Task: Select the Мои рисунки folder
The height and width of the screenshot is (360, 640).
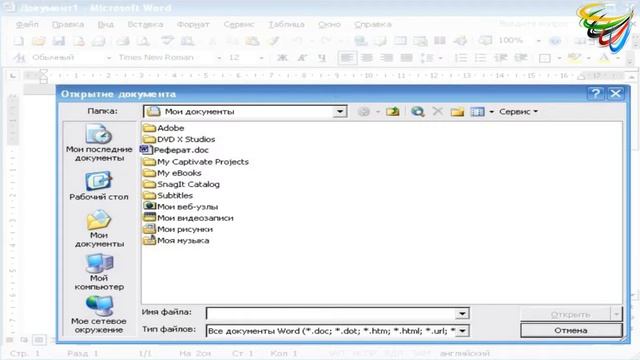Action: 178,229
